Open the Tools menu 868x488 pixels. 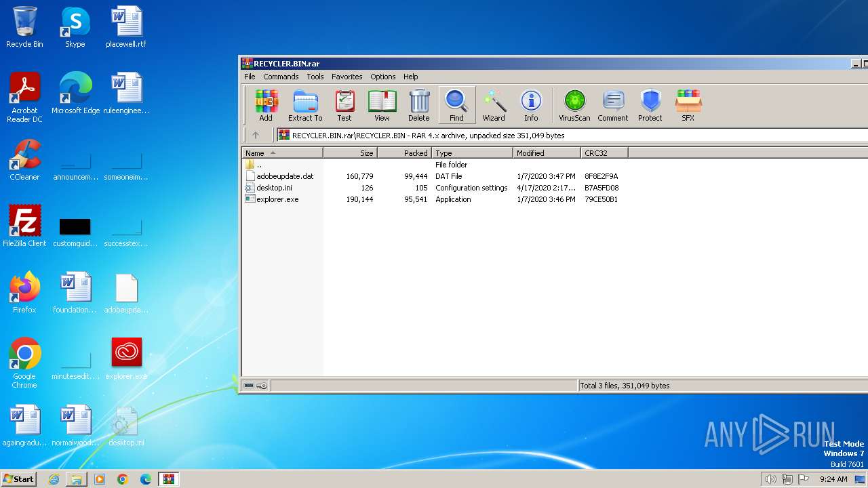click(315, 77)
